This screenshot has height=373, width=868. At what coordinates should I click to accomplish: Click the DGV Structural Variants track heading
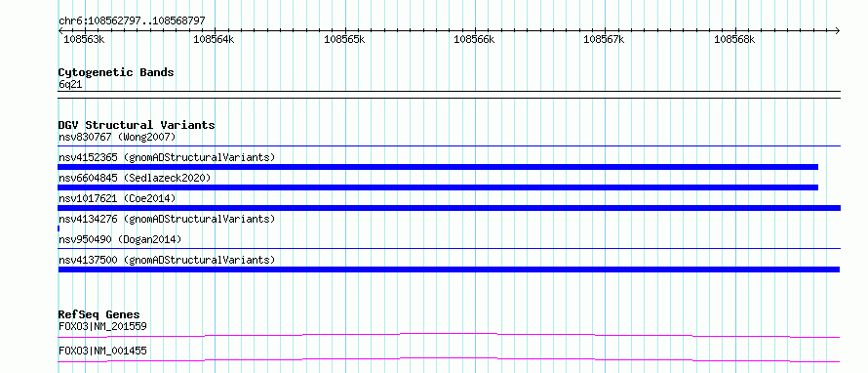click(x=137, y=125)
